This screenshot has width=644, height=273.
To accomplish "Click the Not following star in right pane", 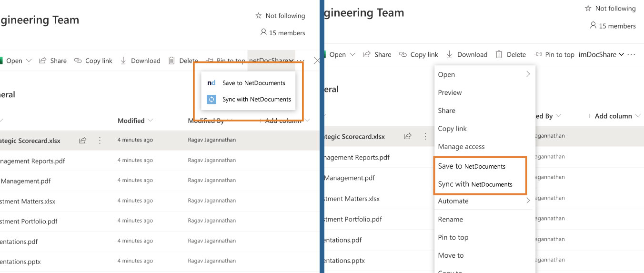I will click(x=588, y=8).
